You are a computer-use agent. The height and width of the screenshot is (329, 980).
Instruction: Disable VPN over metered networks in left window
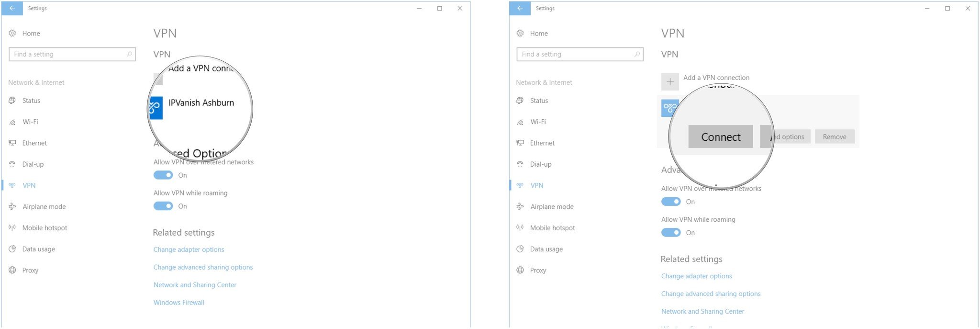click(163, 175)
